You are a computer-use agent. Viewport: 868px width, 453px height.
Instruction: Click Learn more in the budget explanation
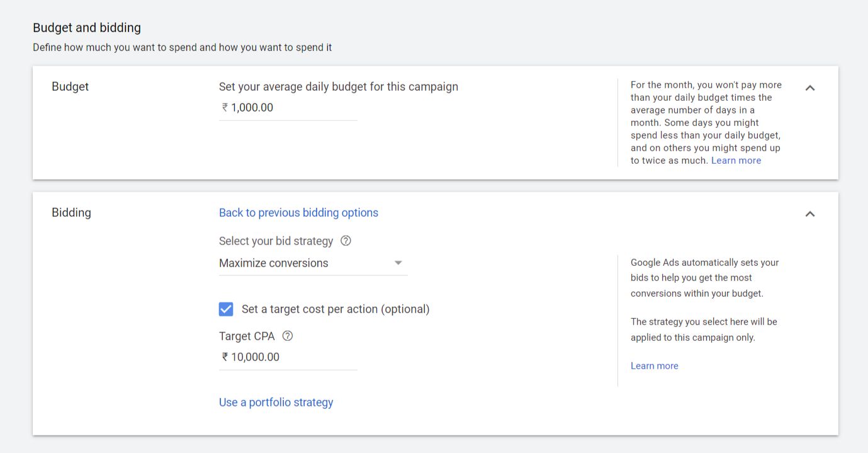pyautogui.click(x=736, y=160)
